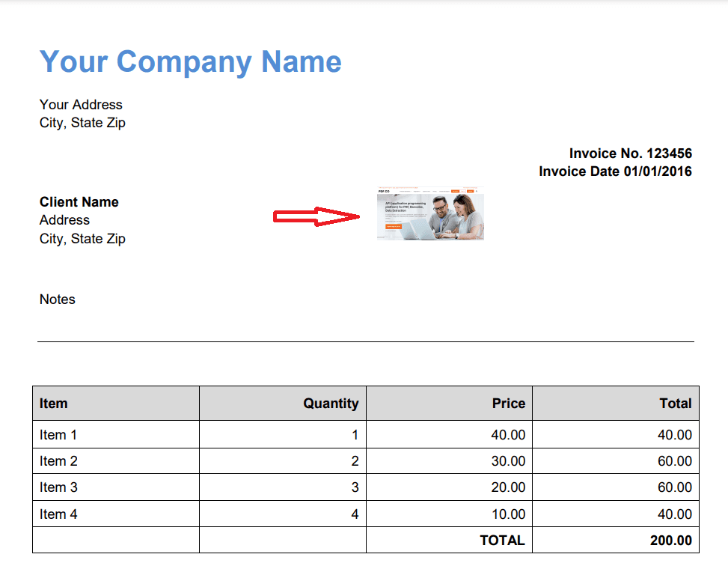Image resolution: width=728 pixels, height=581 pixels.
Task: Click the quantity 4 in the Item 4 row
Action: [355, 514]
